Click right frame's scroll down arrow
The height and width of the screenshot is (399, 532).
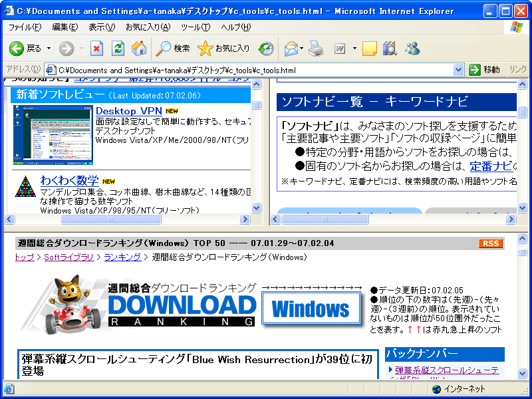click(x=522, y=207)
